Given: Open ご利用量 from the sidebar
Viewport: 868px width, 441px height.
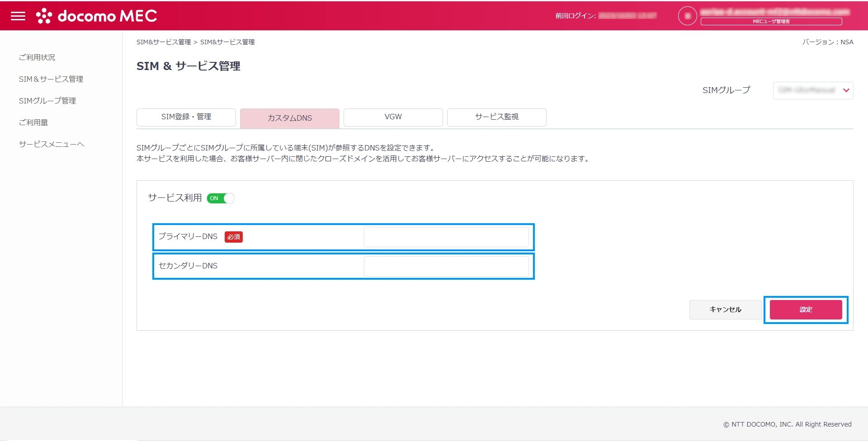Looking at the screenshot, I should pyautogui.click(x=33, y=122).
